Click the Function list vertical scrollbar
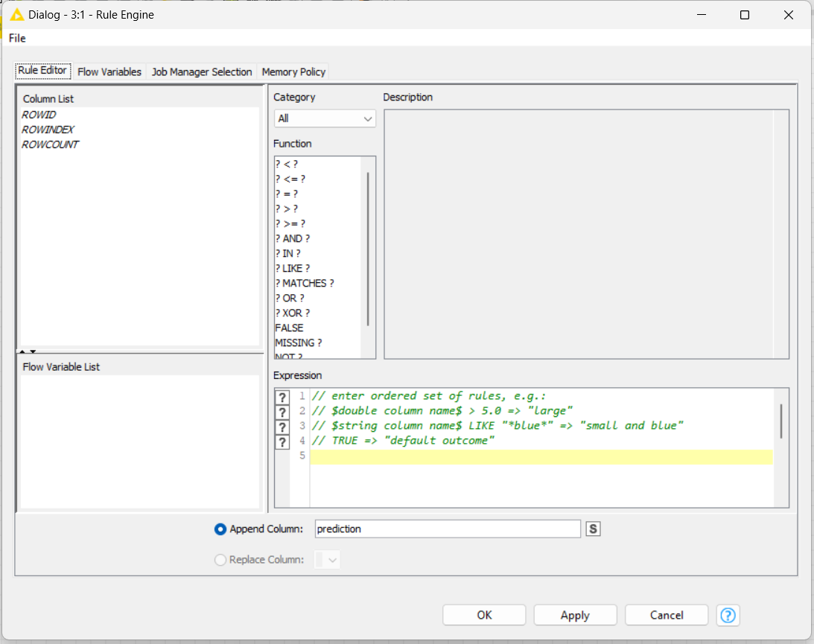Image resolution: width=814 pixels, height=644 pixels. pyautogui.click(x=368, y=249)
